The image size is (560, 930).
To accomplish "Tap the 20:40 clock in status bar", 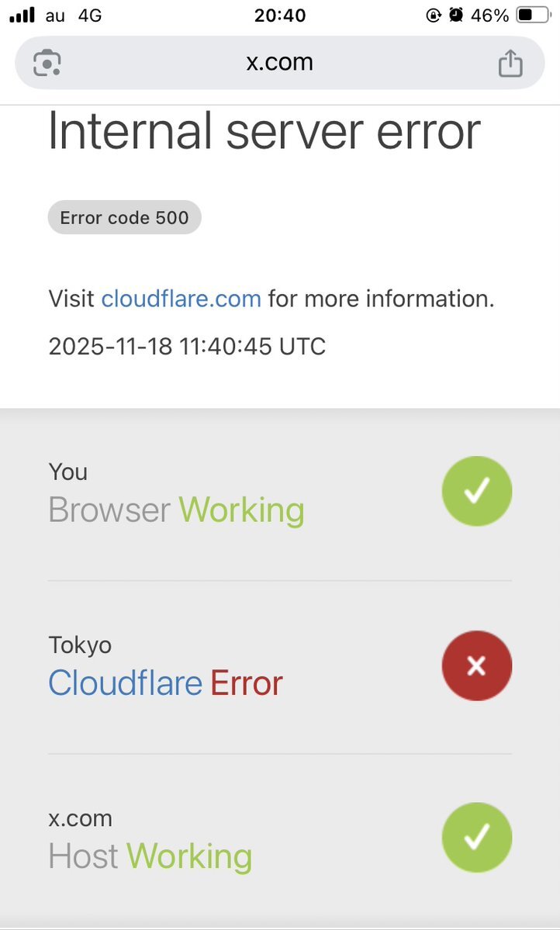I will point(280,14).
